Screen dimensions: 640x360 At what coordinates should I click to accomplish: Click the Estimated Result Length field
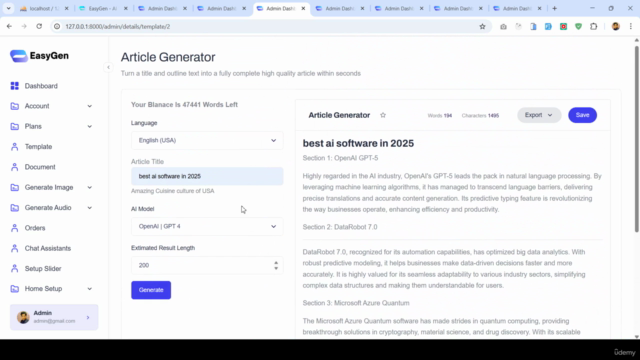pos(207,265)
